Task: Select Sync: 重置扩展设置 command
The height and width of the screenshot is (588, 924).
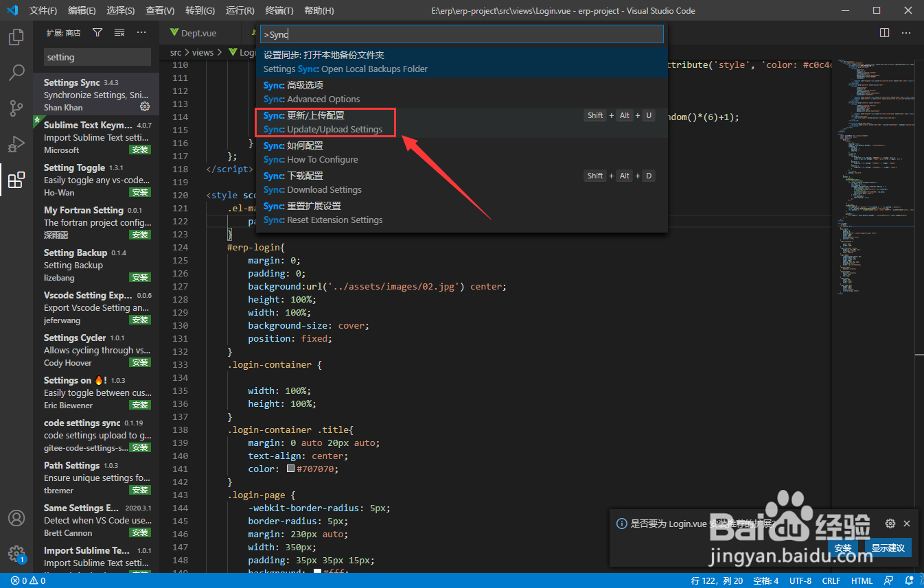Action: click(x=461, y=213)
